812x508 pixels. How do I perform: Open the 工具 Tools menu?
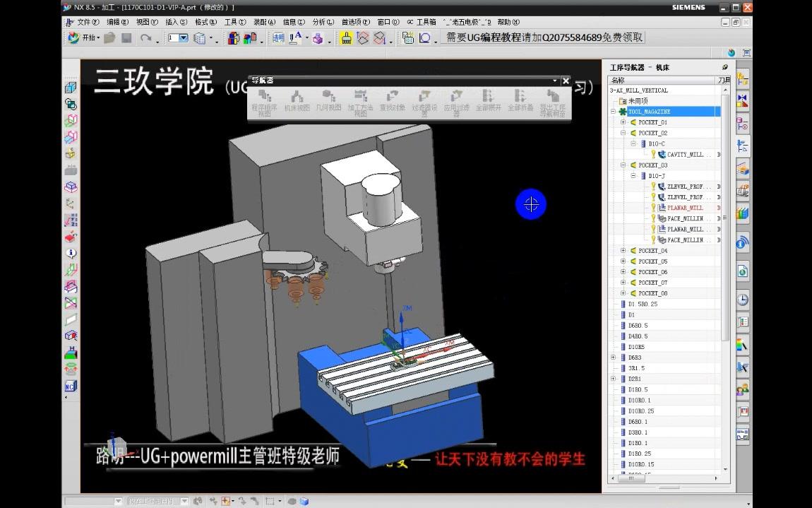point(235,22)
